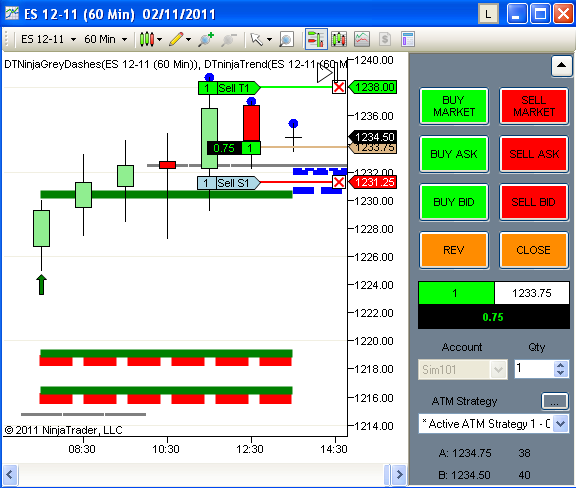This screenshot has height=488, width=576.
Task: Select the Sell S1 stop order label
Action: pyautogui.click(x=228, y=183)
